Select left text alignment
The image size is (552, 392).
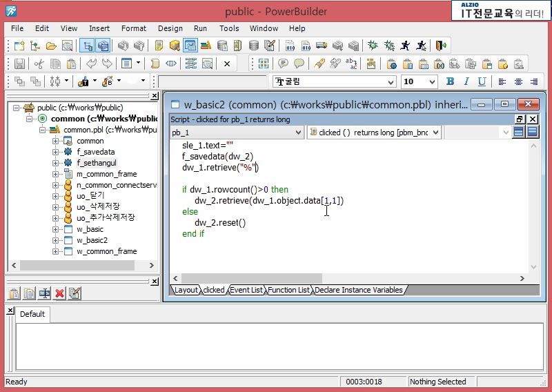[502, 81]
